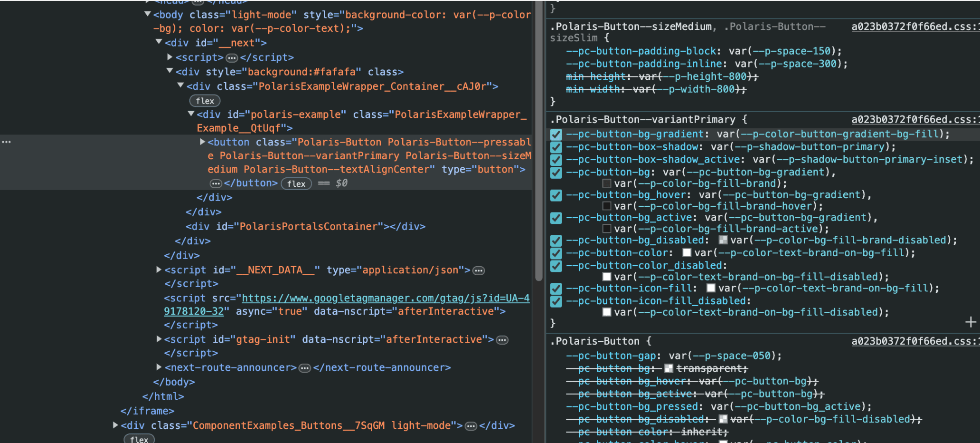This screenshot has height=443, width=980.
Task: Open CSS source link for sizeMedium rule
Action: pyautogui.click(x=915, y=27)
